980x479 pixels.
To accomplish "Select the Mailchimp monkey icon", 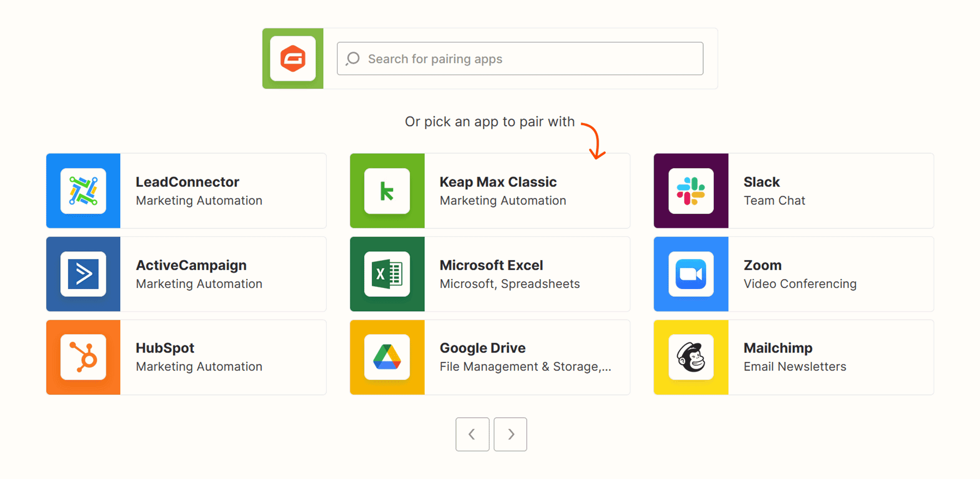I will pos(691,357).
